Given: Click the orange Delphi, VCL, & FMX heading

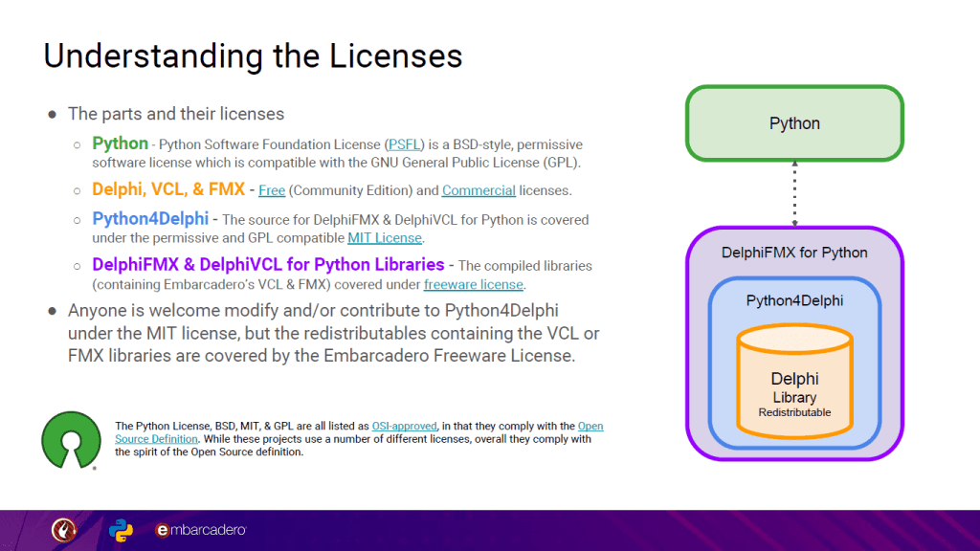Looking at the screenshot, I should click(x=168, y=189).
